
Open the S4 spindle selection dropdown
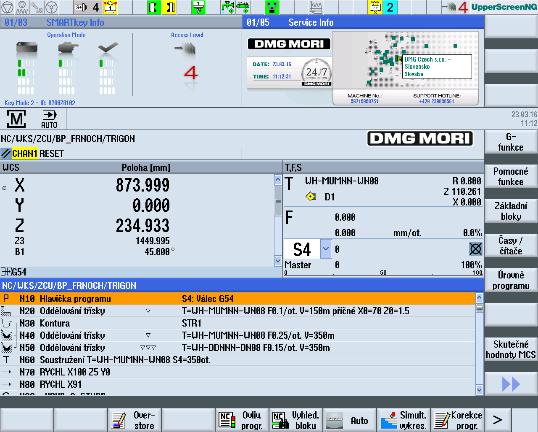326,249
